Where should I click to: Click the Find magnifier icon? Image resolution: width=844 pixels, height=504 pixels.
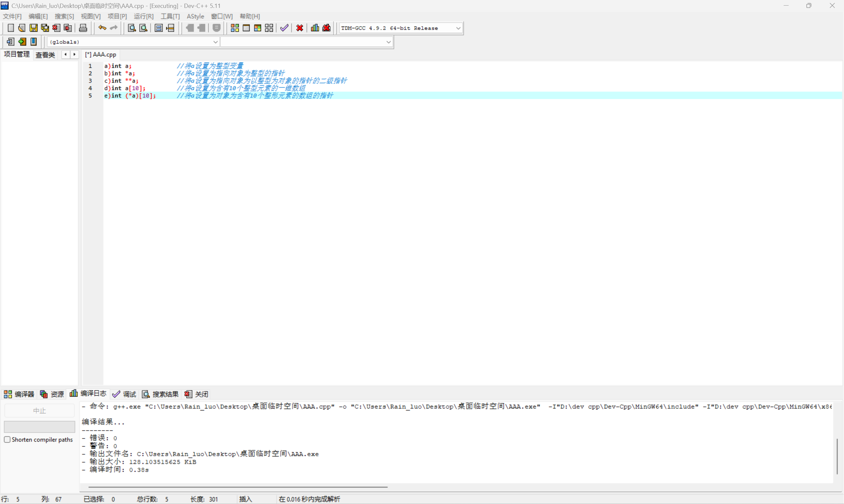click(x=132, y=28)
